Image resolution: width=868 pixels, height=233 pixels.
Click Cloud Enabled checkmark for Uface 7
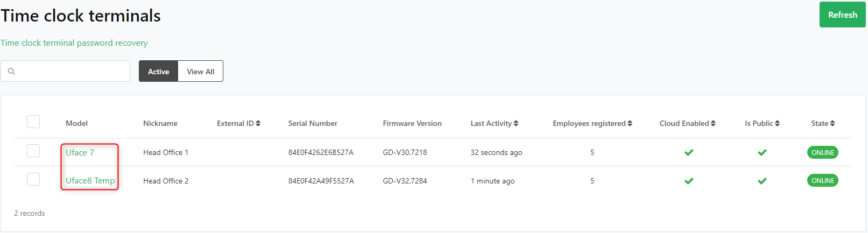[688, 152]
